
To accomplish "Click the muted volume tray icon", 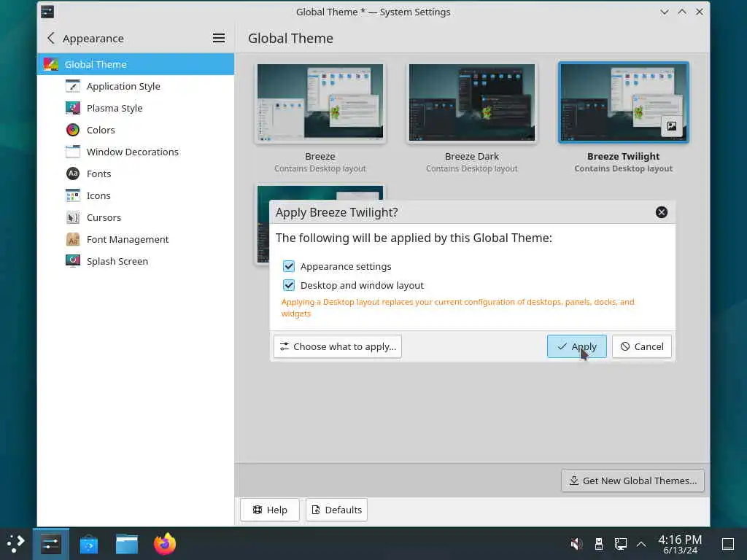I will click(x=576, y=544).
